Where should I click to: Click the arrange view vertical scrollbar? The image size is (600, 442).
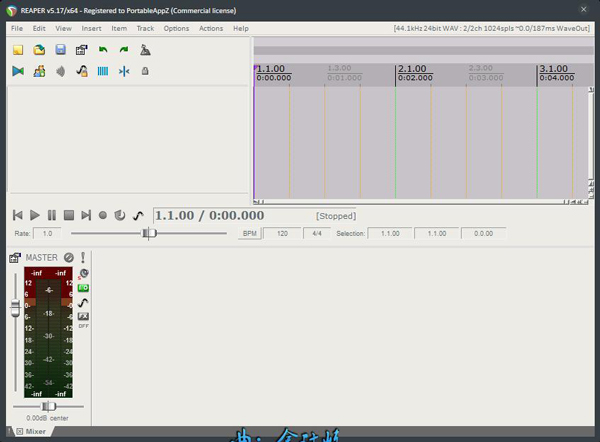[x=591, y=136]
